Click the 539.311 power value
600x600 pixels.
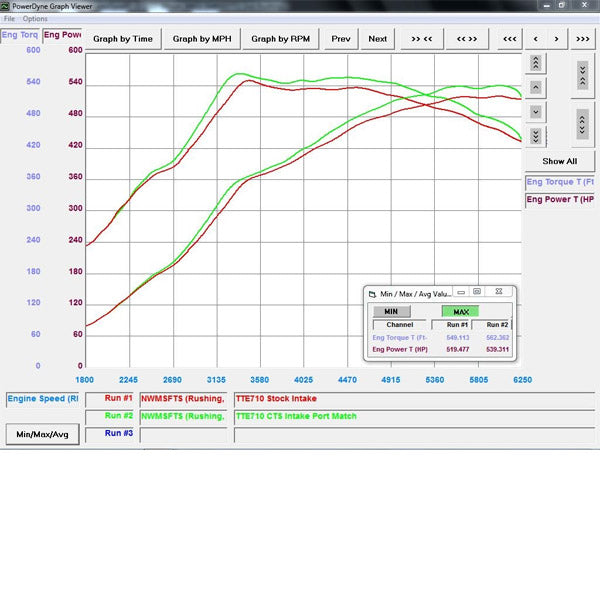click(497, 349)
